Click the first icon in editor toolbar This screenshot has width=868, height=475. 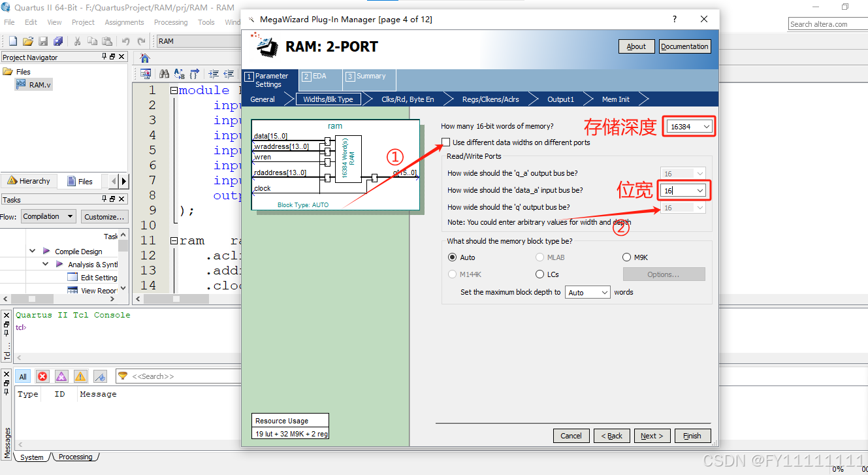(x=146, y=74)
